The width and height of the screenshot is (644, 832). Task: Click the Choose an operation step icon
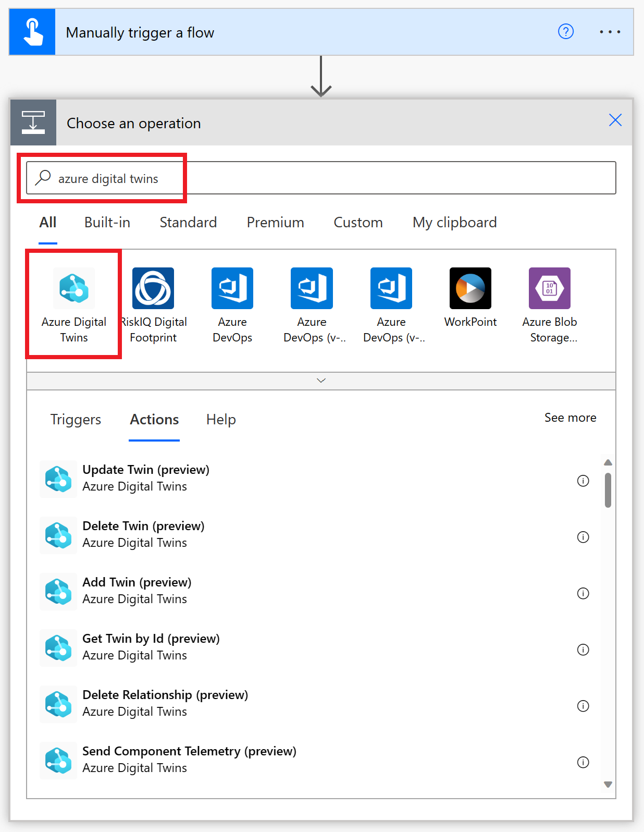pos(33,123)
